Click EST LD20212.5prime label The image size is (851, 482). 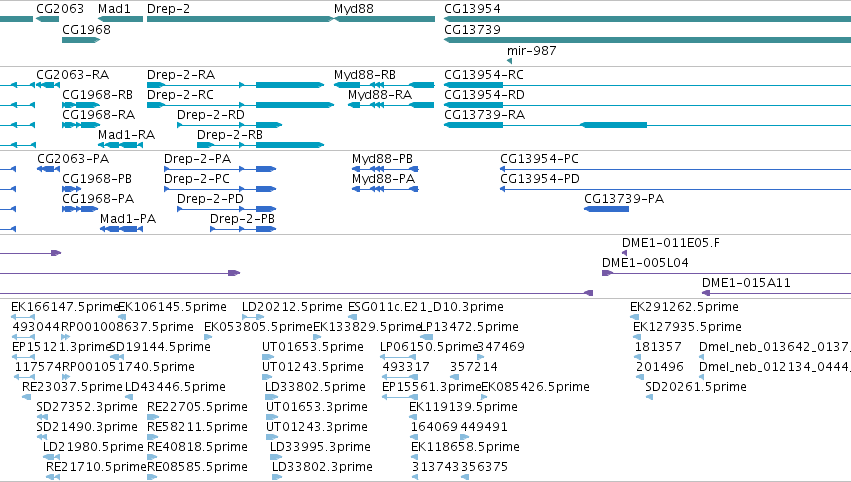pos(292,307)
